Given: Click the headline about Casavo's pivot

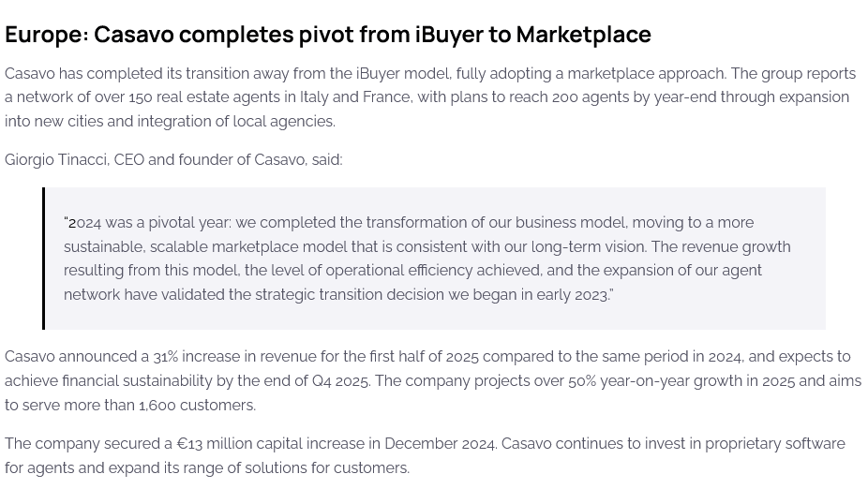Looking at the screenshot, I should (x=327, y=35).
